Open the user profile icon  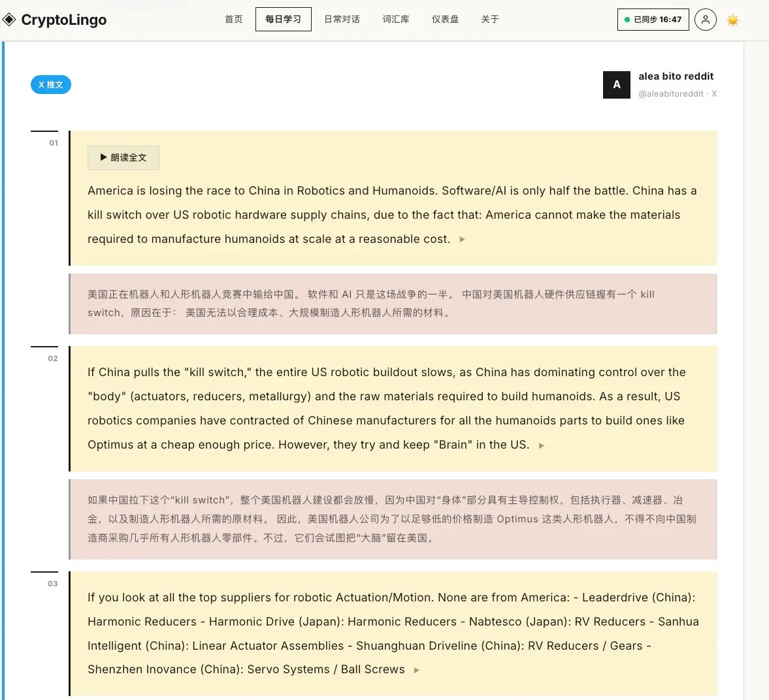pos(705,20)
